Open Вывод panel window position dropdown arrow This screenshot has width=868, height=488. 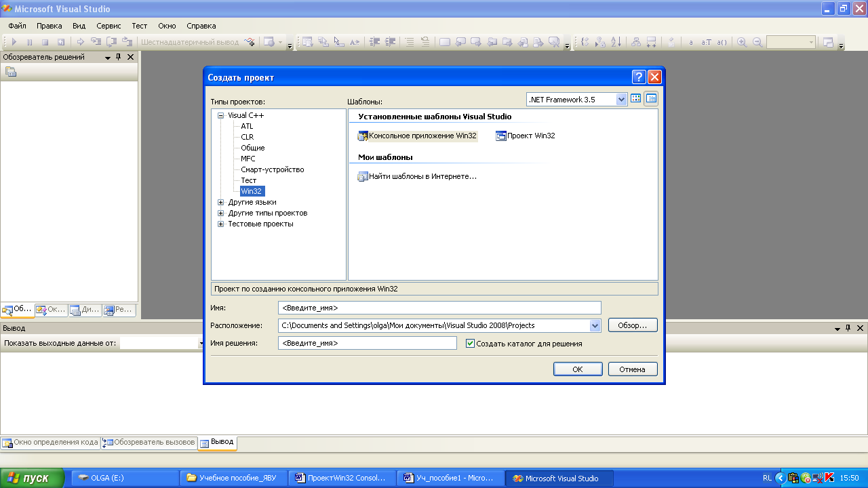coord(837,328)
